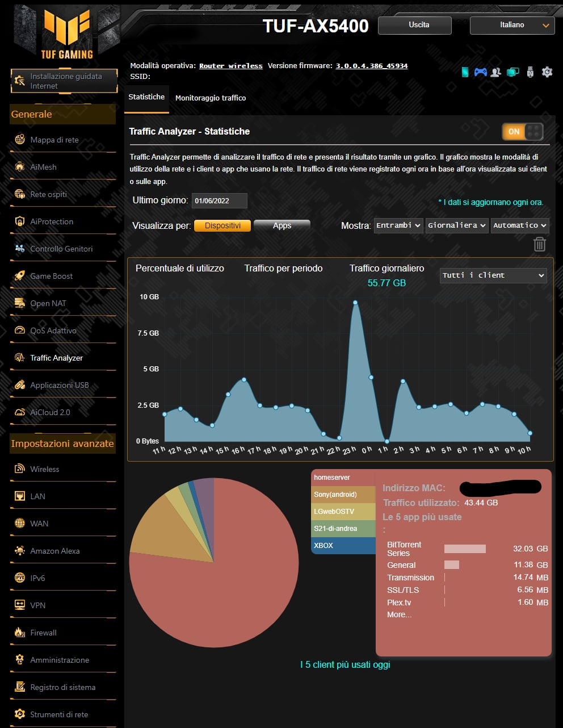Open the Router wireless mode link
Viewport: 563px width, 728px height.
pos(231,66)
